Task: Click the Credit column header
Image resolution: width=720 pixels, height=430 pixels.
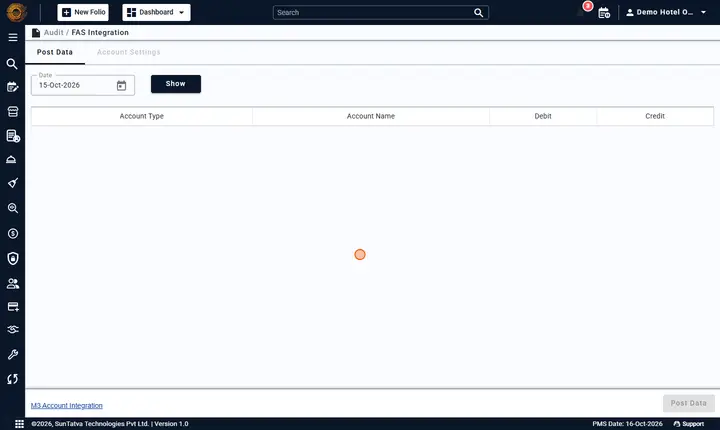Action: pyautogui.click(x=655, y=116)
